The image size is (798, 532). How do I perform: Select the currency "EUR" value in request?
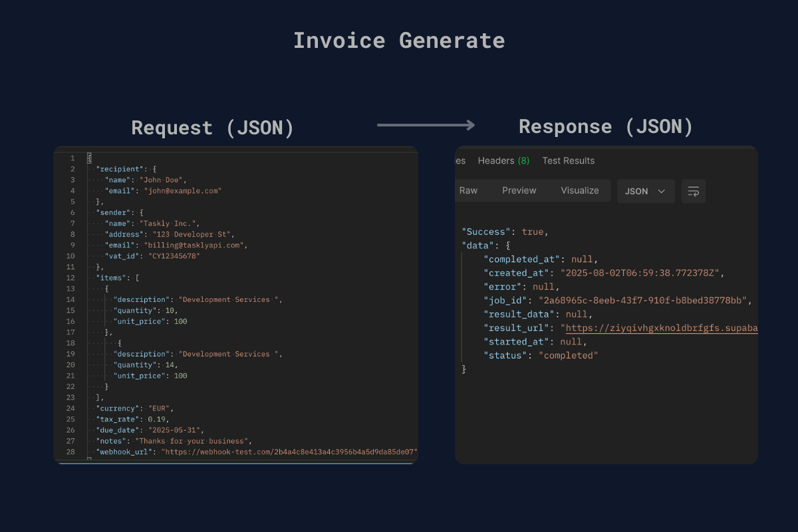pyautogui.click(x=158, y=408)
